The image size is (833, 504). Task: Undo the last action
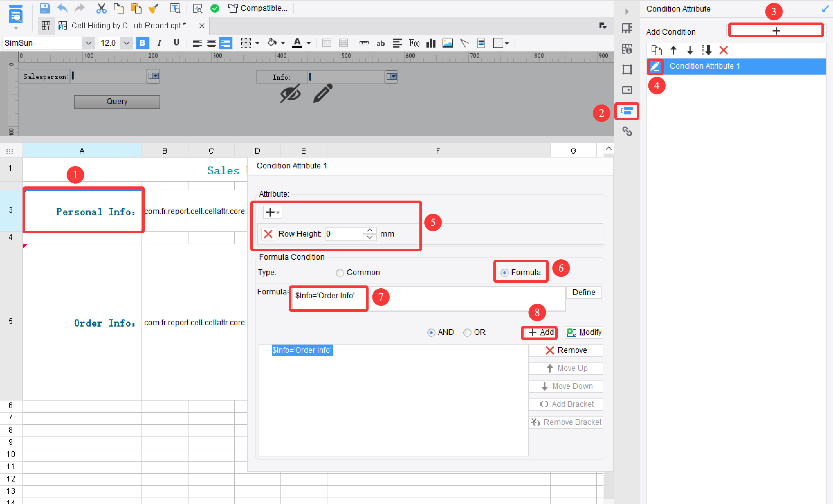62,8
